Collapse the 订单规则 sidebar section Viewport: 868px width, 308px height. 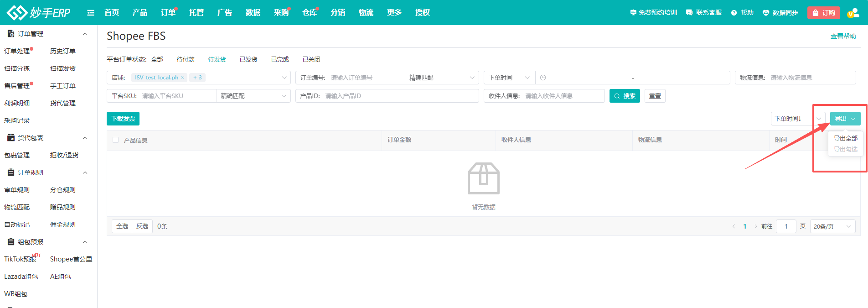coord(85,172)
